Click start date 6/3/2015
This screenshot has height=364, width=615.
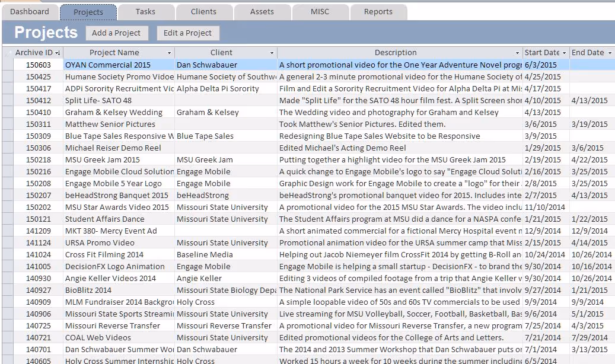pos(546,65)
